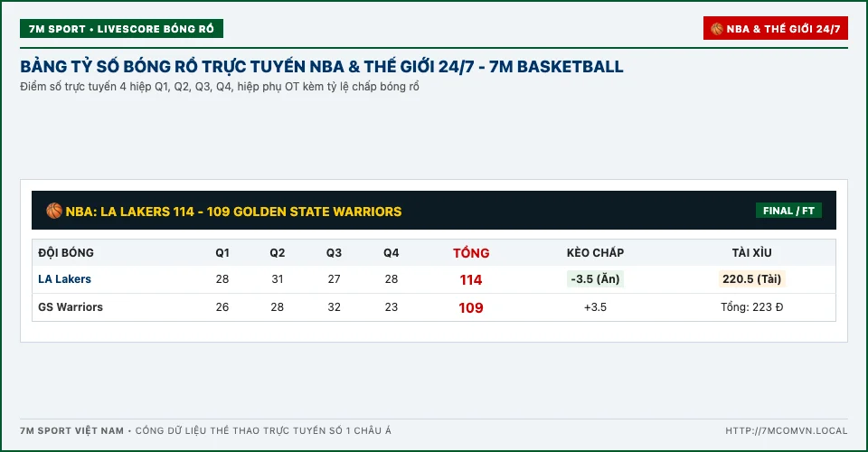Click the basketball icon in the red NBA badge
The height and width of the screenshot is (452, 868).
pyautogui.click(x=717, y=29)
